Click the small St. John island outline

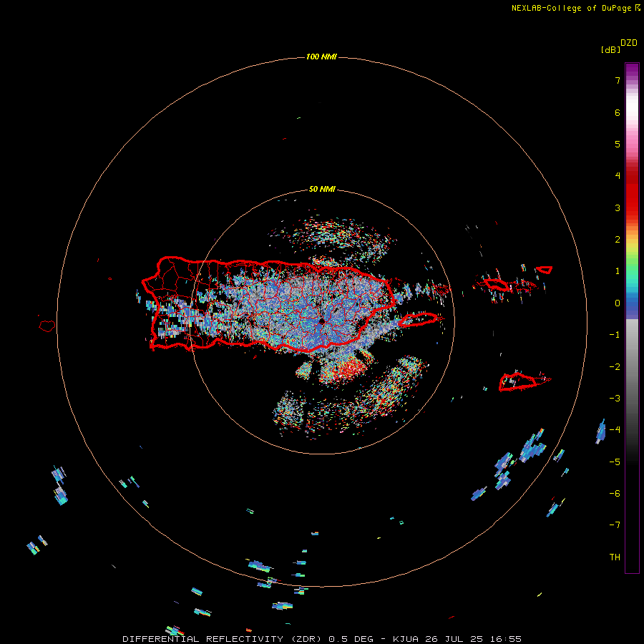click(x=545, y=270)
